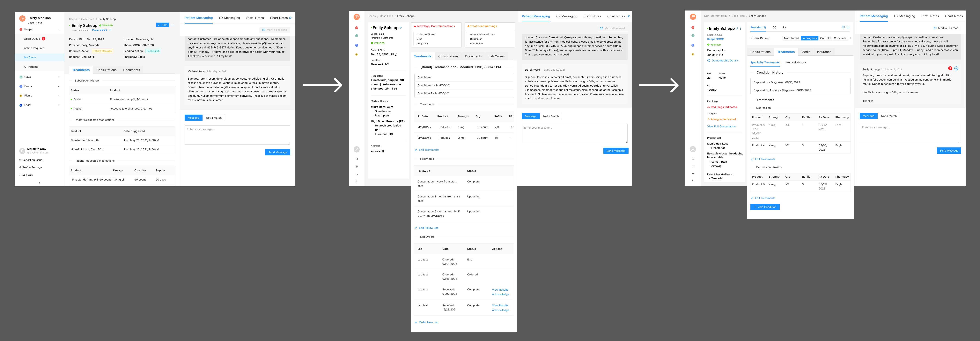Click Meredith Grey's avatar in first screen sidebar
The height and width of the screenshot is (341, 980).
coord(22,151)
